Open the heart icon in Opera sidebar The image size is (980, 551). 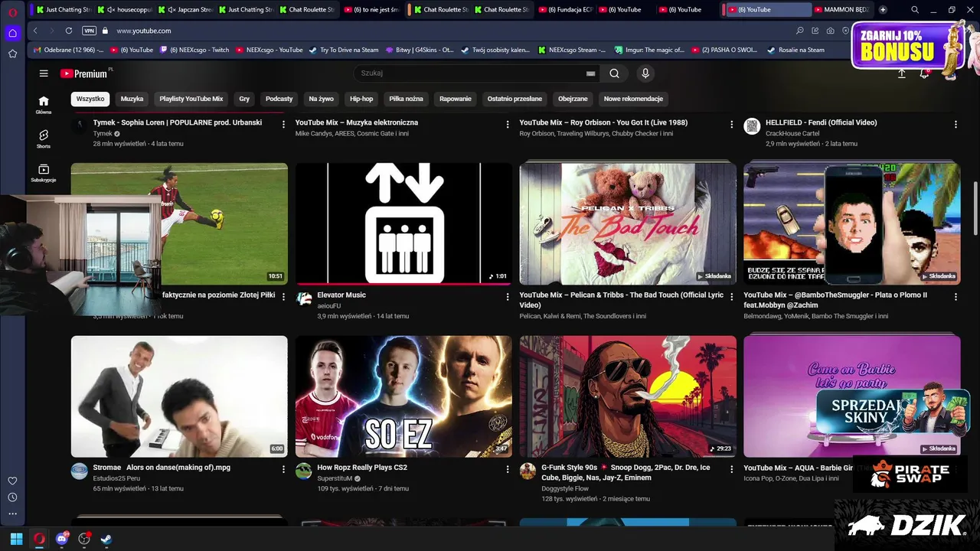[12, 481]
